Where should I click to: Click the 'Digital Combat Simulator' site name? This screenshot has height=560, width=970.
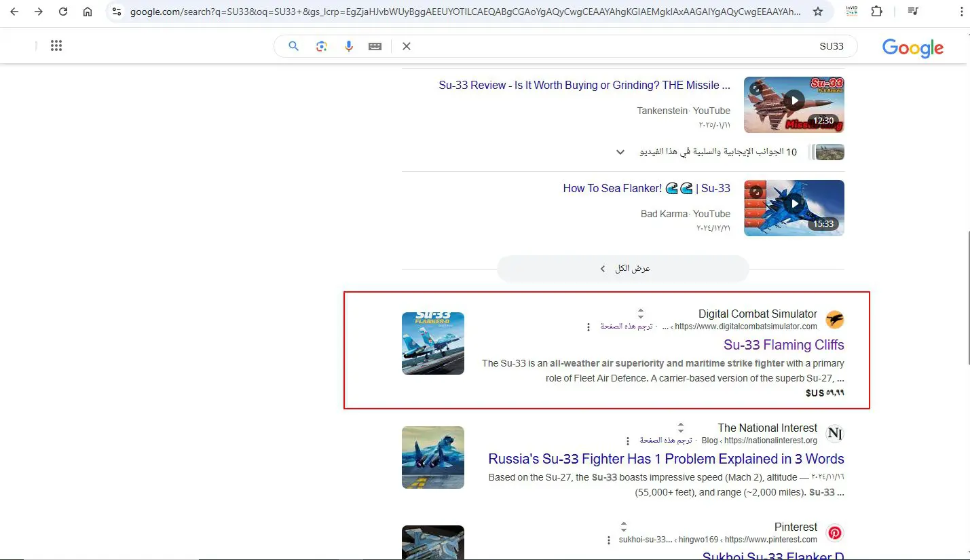click(758, 314)
